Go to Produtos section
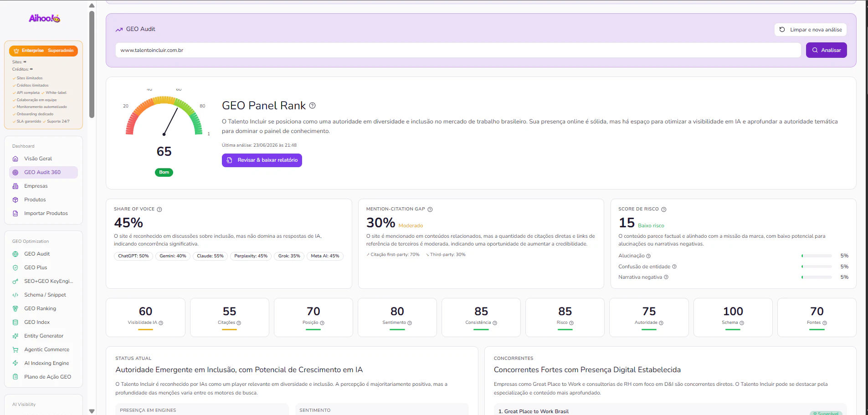Image resolution: width=868 pixels, height=415 pixels. pyautogui.click(x=43, y=200)
